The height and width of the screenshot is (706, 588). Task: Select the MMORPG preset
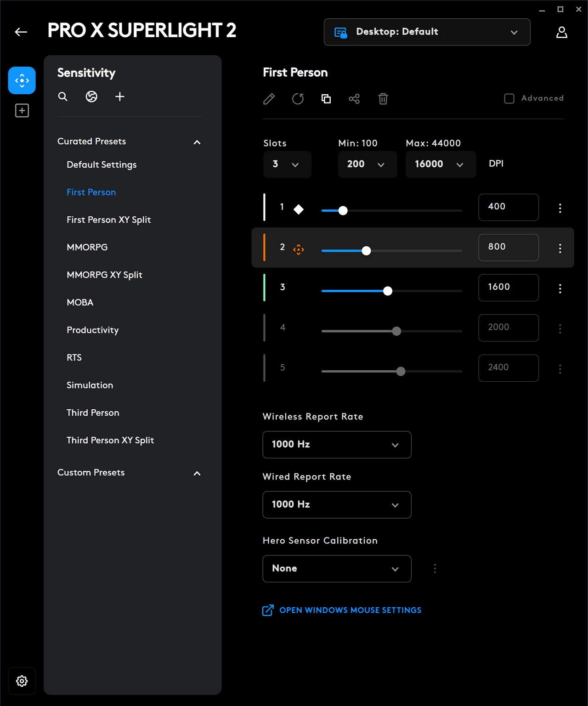click(87, 247)
